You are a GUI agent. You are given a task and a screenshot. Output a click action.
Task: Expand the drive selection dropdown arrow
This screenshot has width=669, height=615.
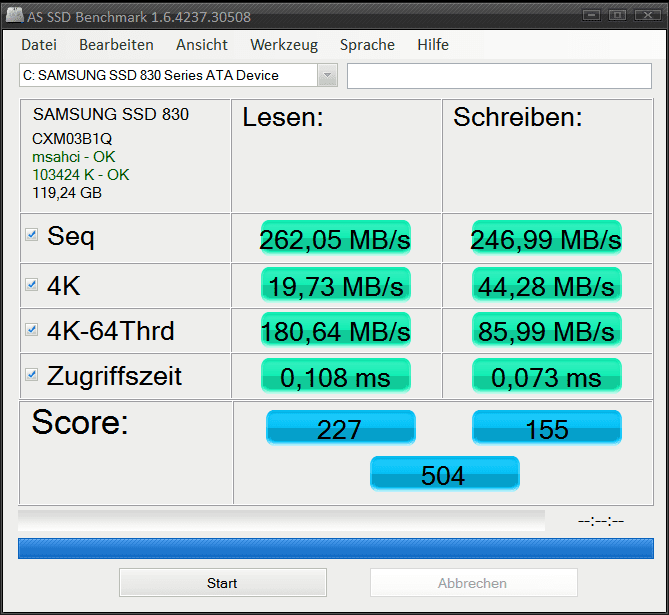[x=327, y=75]
